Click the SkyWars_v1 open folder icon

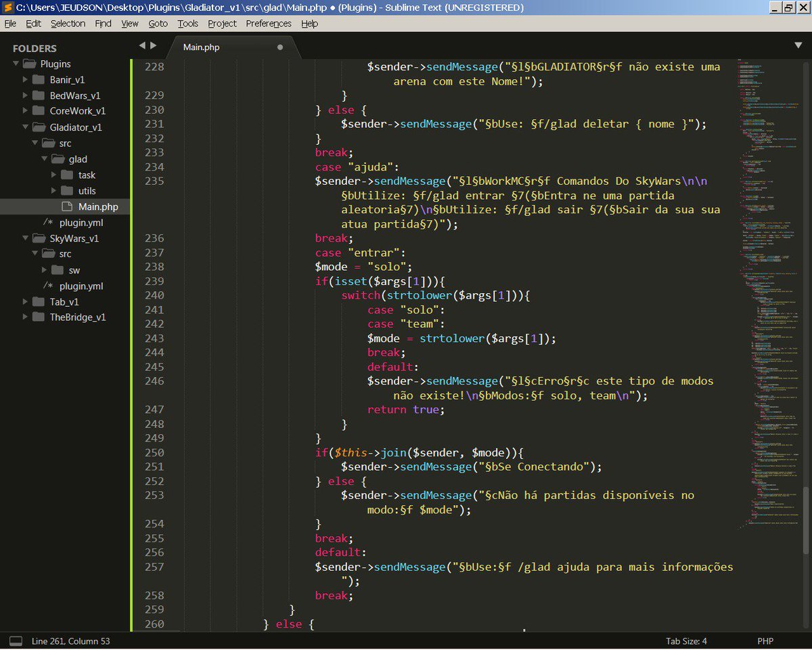tap(39, 238)
